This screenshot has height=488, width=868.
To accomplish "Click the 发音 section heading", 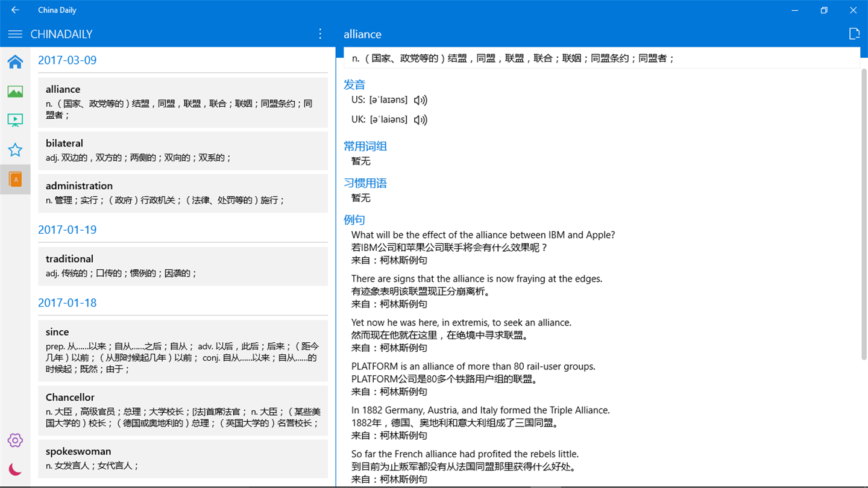I will (x=354, y=85).
